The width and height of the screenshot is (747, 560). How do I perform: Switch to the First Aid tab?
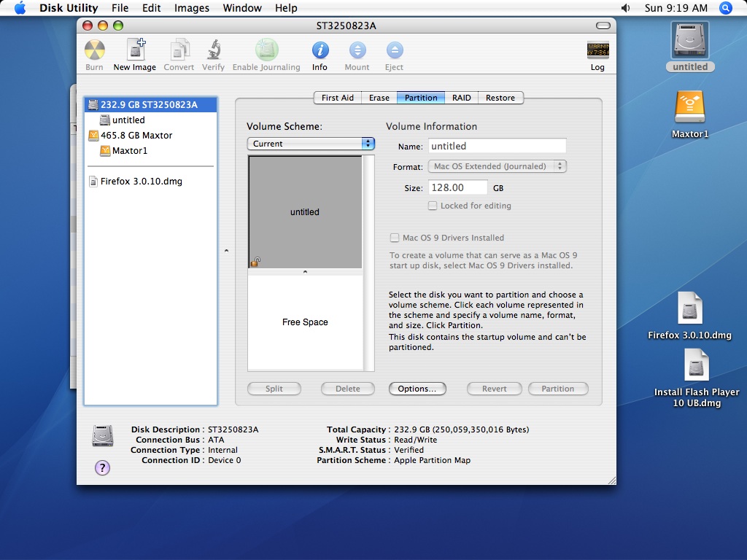(337, 98)
